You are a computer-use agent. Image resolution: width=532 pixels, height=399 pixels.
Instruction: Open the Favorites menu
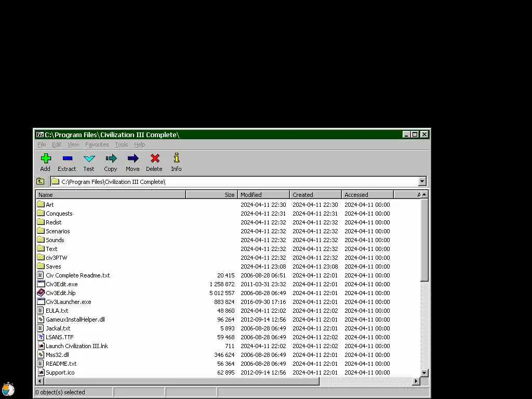(x=97, y=144)
